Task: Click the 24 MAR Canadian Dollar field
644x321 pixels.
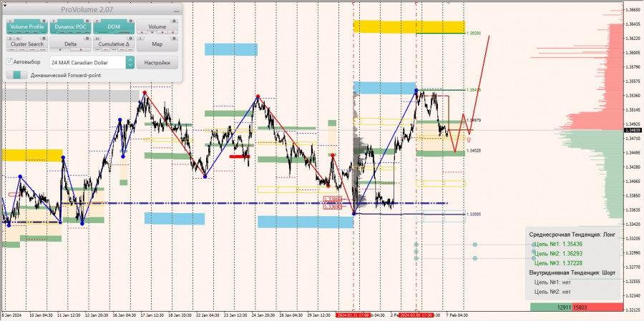Action: [88, 62]
